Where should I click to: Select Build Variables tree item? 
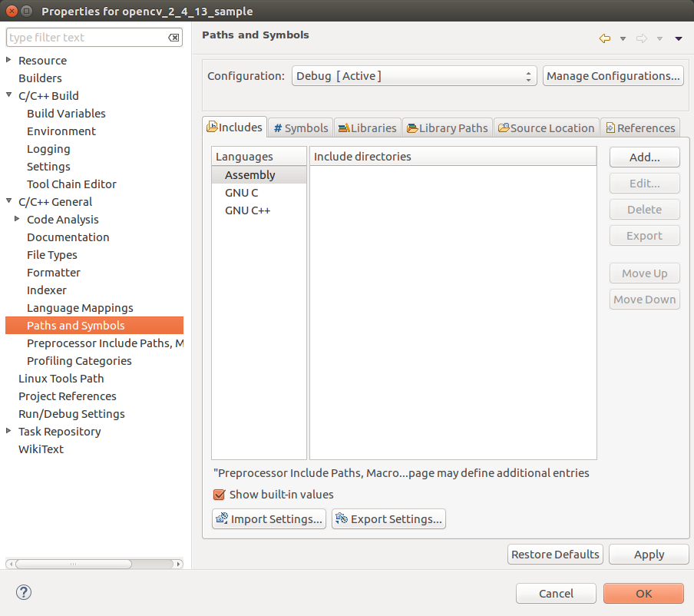pos(66,114)
